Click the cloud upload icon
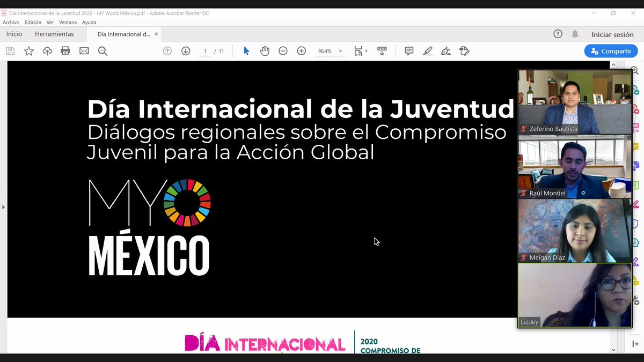The height and width of the screenshot is (362, 644). pyautogui.click(x=47, y=51)
